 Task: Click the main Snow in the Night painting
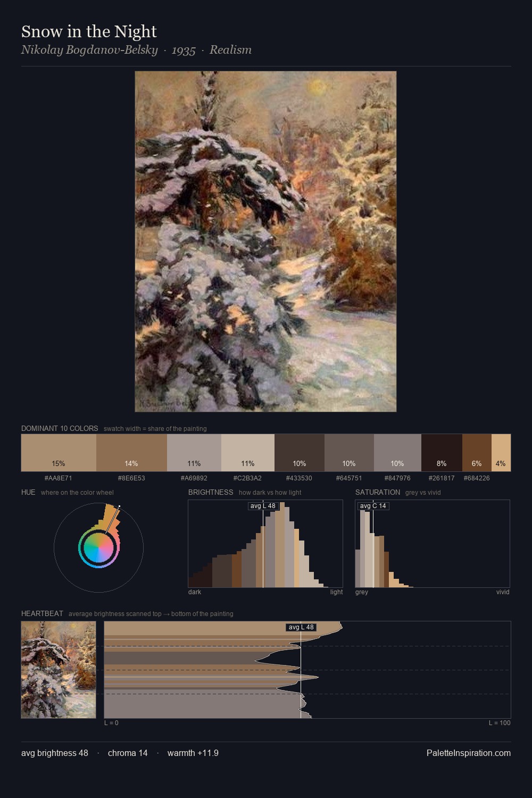(265, 242)
